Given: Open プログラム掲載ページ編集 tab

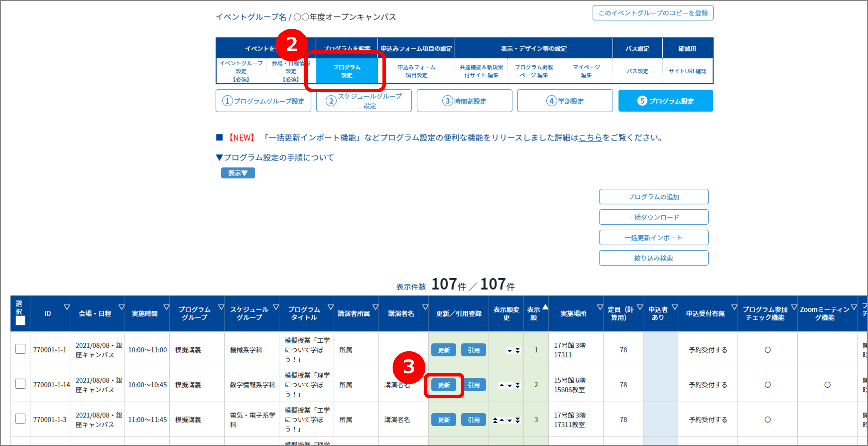Looking at the screenshot, I should 534,71.
